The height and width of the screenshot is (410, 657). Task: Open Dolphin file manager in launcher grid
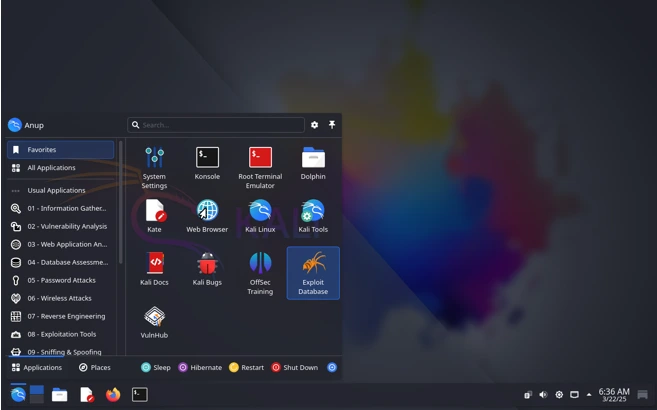pos(313,163)
